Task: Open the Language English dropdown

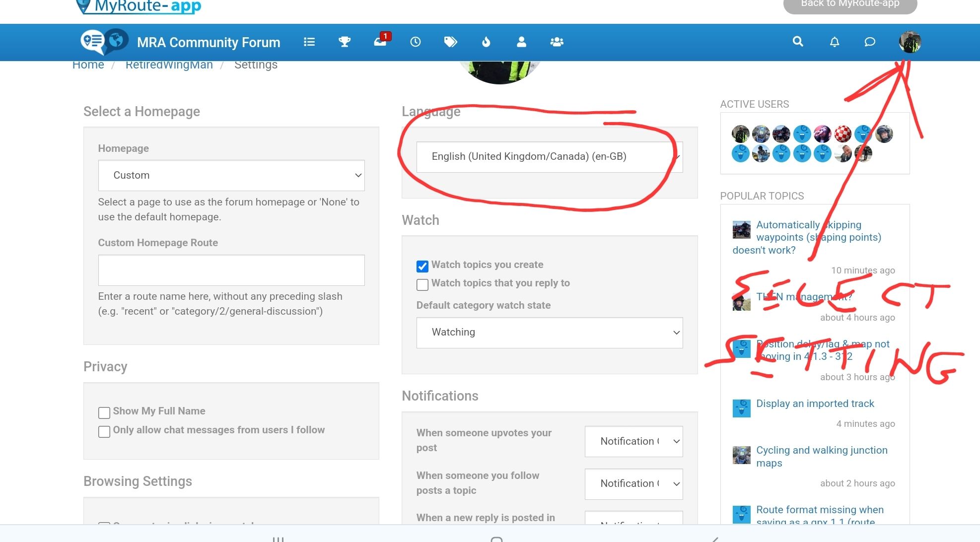Action: tap(550, 157)
